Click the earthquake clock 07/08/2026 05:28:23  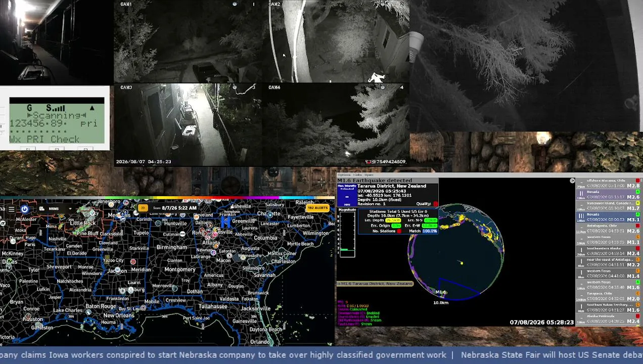(x=541, y=322)
